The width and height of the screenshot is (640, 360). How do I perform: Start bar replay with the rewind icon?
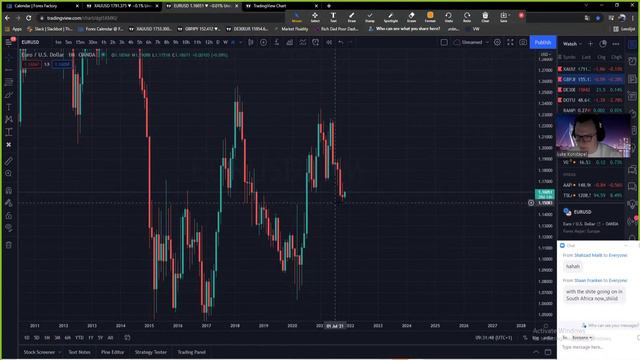[x=329, y=42]
